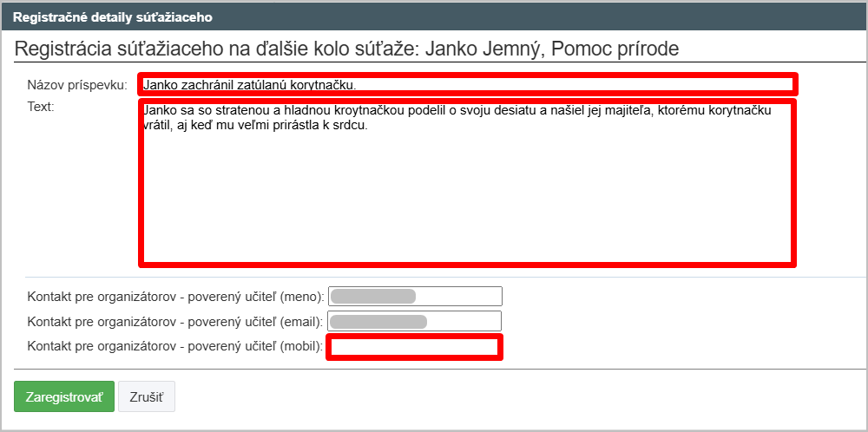868x432 pixels.
Task: Click the 'Text:' label
Action: [x=41, y=107]
